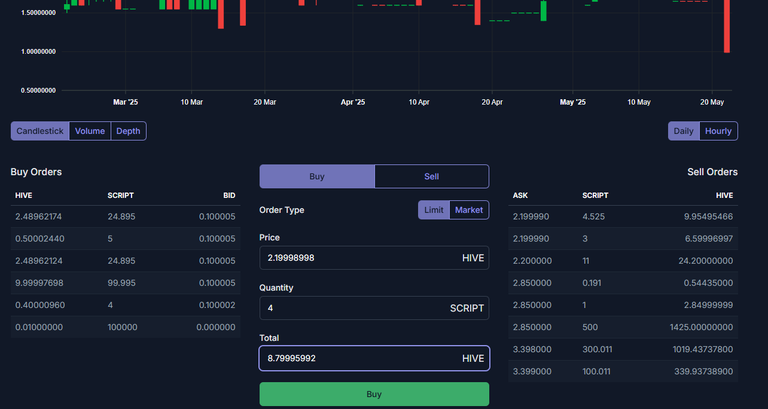Click the Quantity input field
Image resolution: width=768 pixels, height=409 pixels.
374,308
